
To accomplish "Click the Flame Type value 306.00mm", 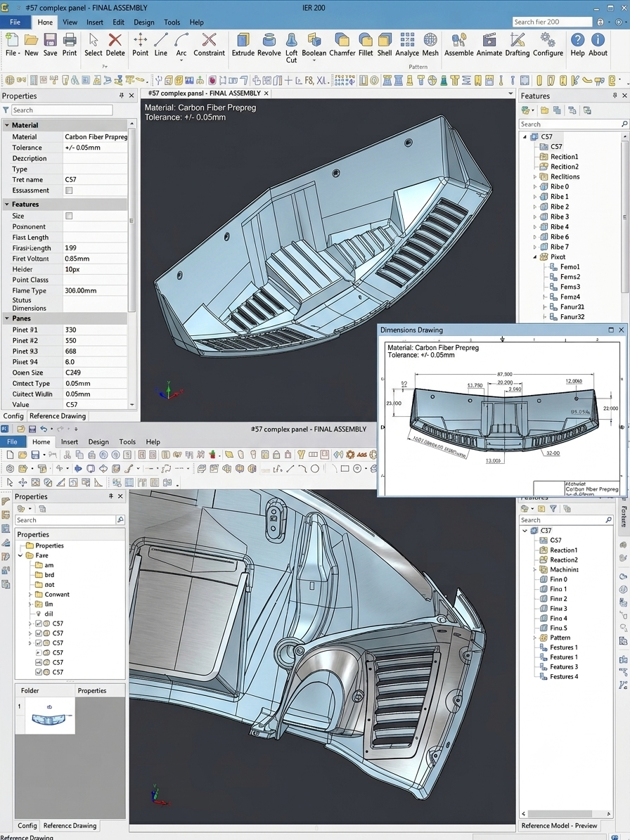I will point(81,291).
